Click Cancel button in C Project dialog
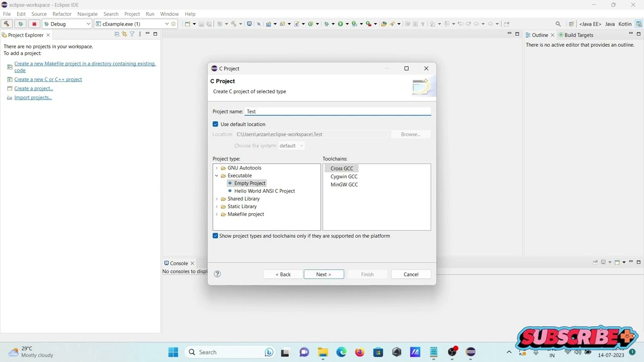 pos(411,275)
